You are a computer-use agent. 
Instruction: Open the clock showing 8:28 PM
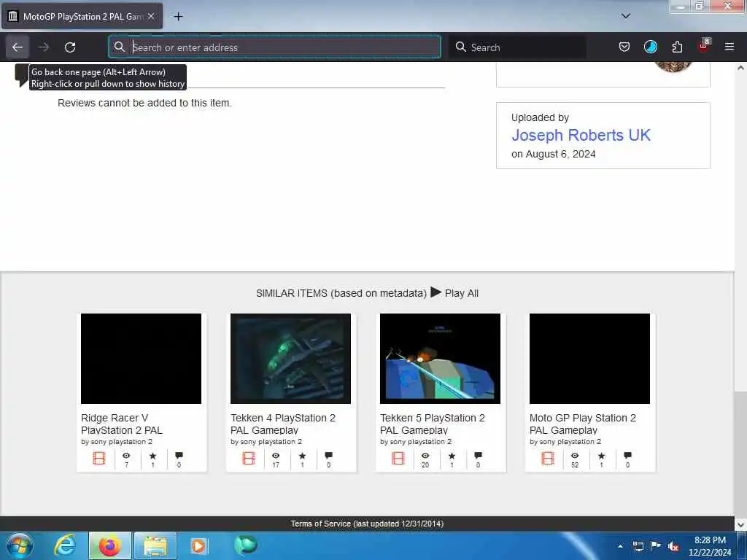click(710, 546)
